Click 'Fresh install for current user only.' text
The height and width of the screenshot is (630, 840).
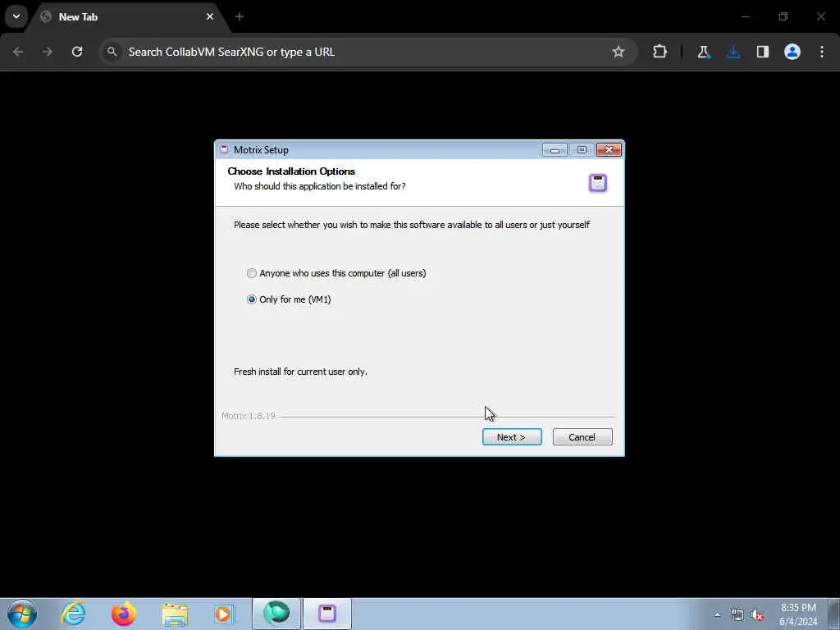pyautogui.click(x=300, y=372)
